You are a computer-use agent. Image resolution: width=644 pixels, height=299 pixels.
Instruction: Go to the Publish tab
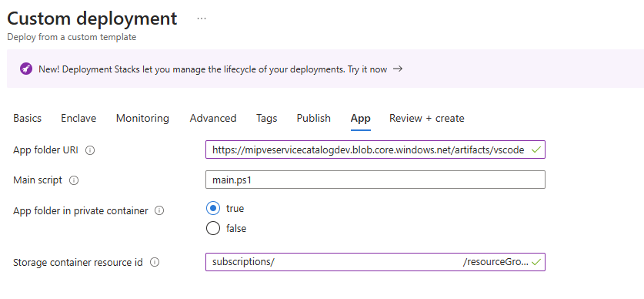313,119
